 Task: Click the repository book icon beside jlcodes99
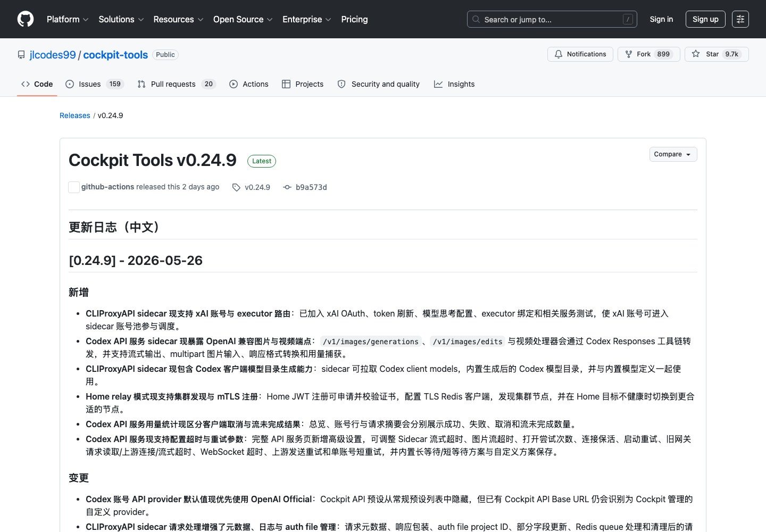coord(21,55)
